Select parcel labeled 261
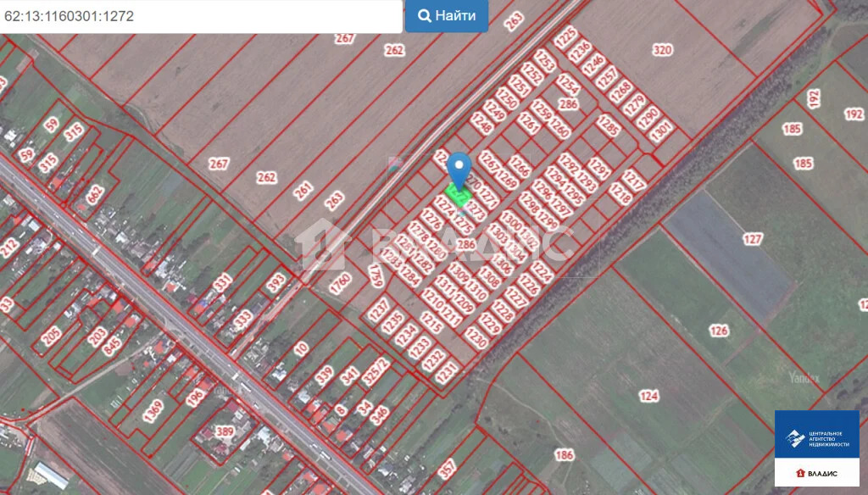The height and width of the screenshot is (495, 868). click(x=303, y=191)
